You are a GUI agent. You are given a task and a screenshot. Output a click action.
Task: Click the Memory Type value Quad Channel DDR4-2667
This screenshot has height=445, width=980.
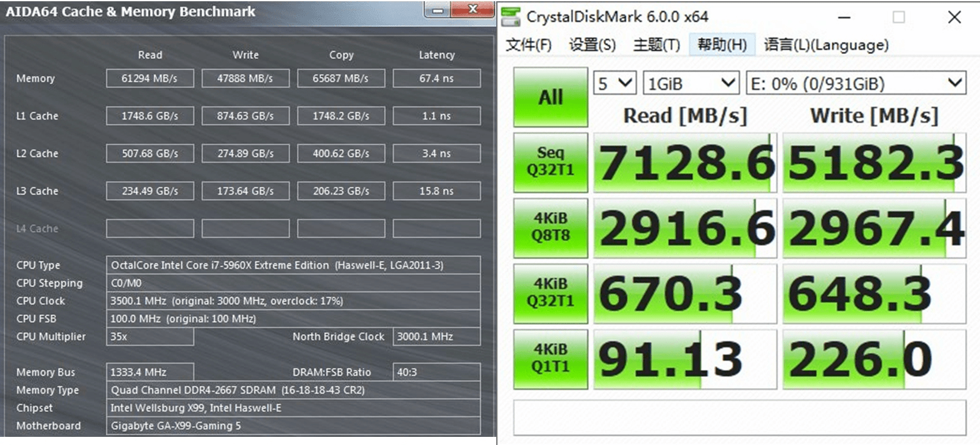293,390
